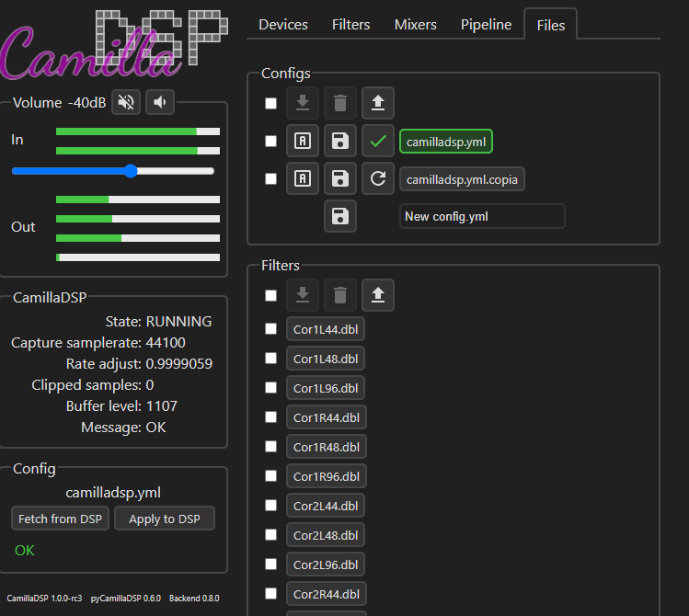Viewport: 689px width, 616px height.
Task: Upload filter files icon
Action: point(378,295)
